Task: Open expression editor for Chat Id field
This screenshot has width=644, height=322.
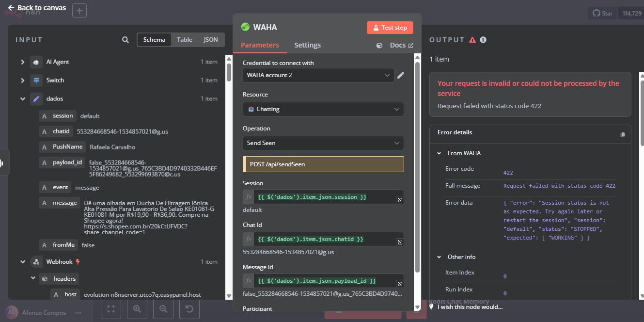Action: pos(400,242)
